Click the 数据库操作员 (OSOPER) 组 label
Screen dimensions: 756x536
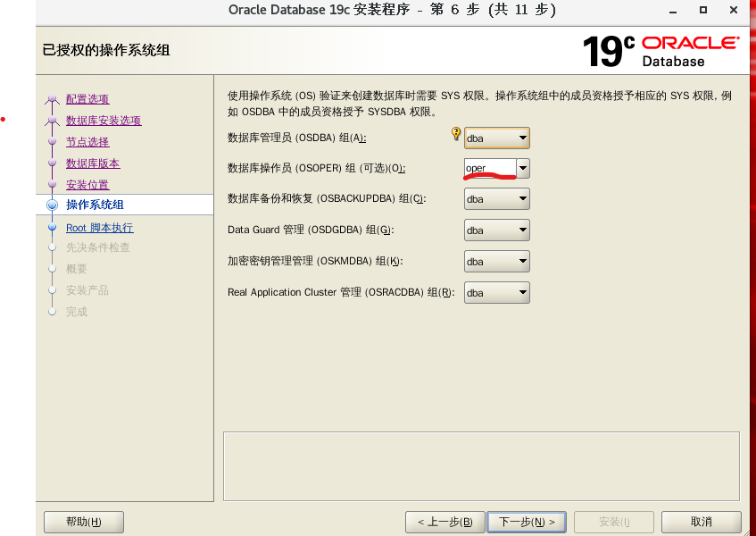[316, 168]
